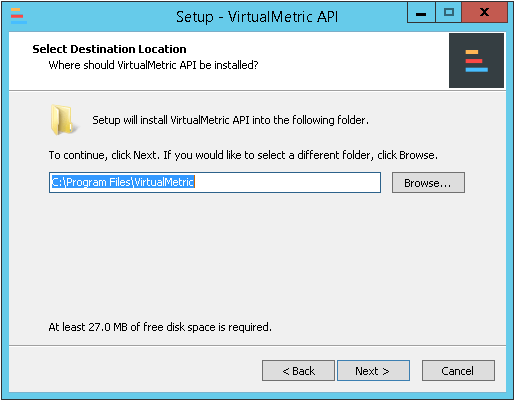515x401 pixels.
Task: Cancel the VirtualMetric API setup
Action: click(458, 370)
